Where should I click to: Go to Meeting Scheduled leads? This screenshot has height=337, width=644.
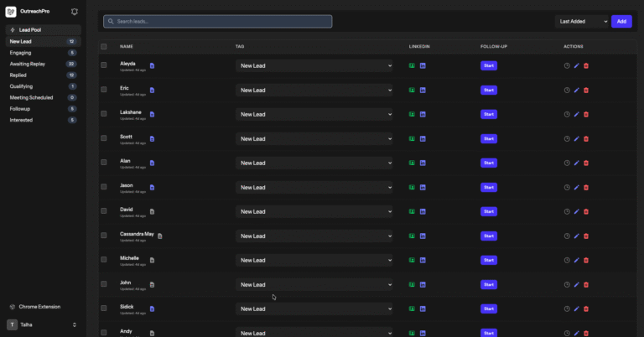(x=43, y=98)
